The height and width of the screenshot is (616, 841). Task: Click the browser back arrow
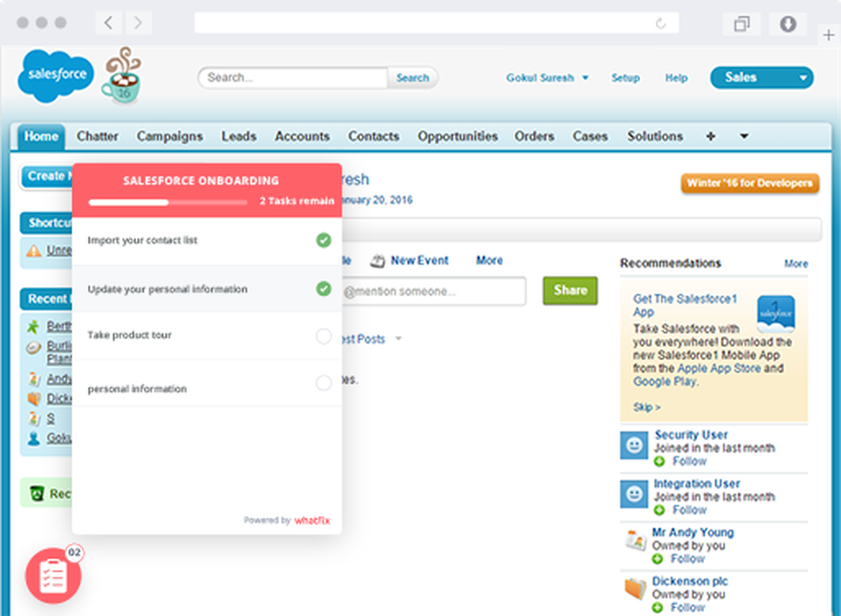[108, 23]
